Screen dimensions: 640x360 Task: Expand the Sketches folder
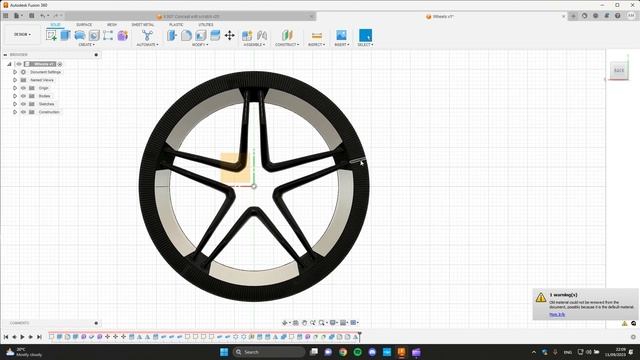[x=15, y=104]
